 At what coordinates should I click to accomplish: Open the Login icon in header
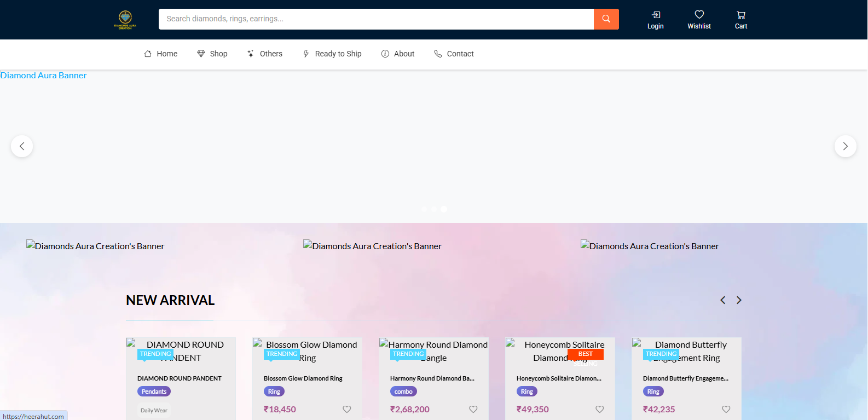(x=655, y=20)
